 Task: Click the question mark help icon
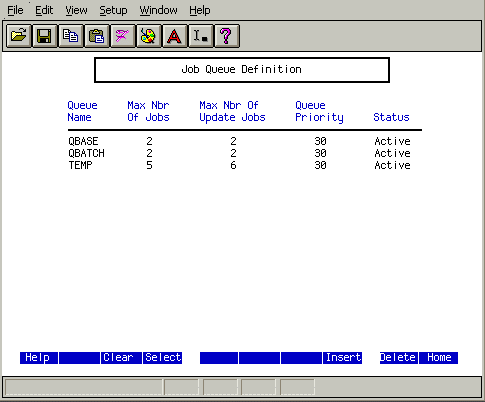coord(227,36)
